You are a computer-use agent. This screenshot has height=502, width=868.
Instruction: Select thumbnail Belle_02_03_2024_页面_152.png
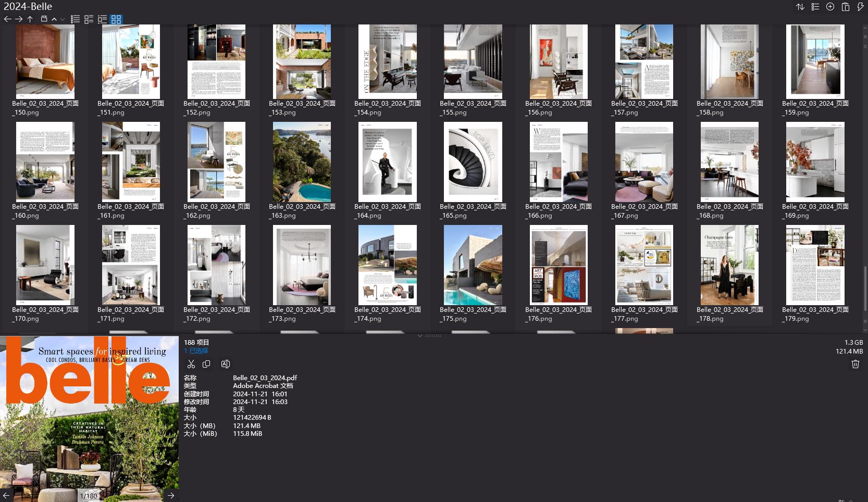click(x=216, y=61)
